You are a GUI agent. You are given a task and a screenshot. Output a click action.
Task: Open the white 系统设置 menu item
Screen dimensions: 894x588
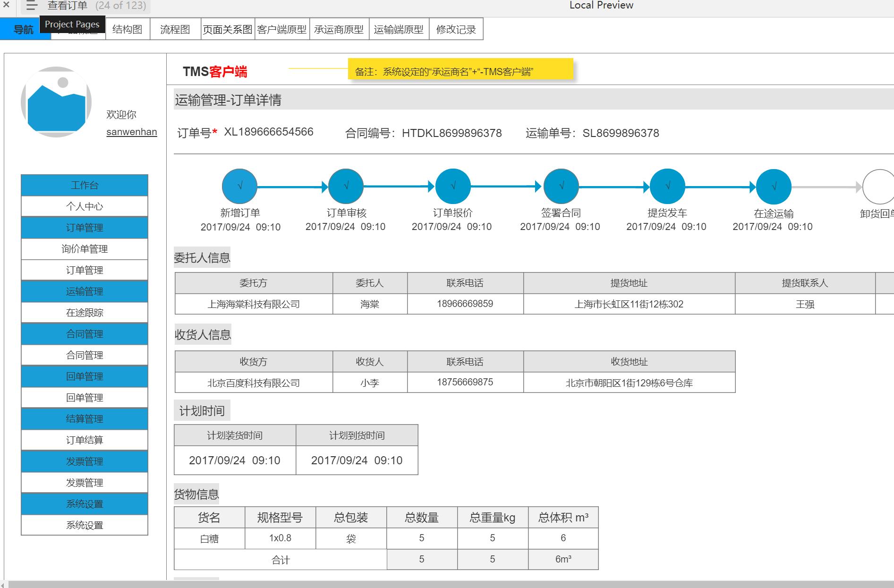click(x=85, y=525)
